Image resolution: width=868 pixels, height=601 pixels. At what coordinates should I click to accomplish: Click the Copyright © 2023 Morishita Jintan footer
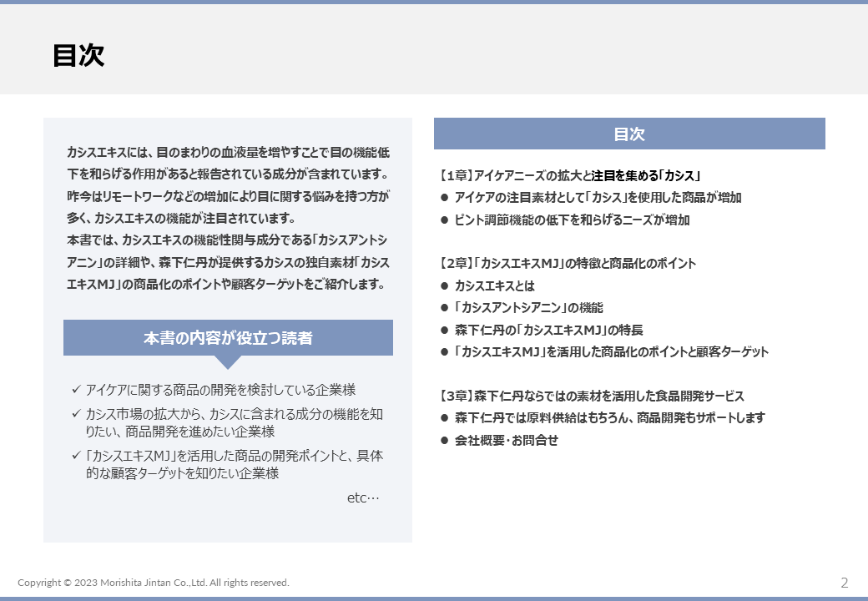(154, 582)
